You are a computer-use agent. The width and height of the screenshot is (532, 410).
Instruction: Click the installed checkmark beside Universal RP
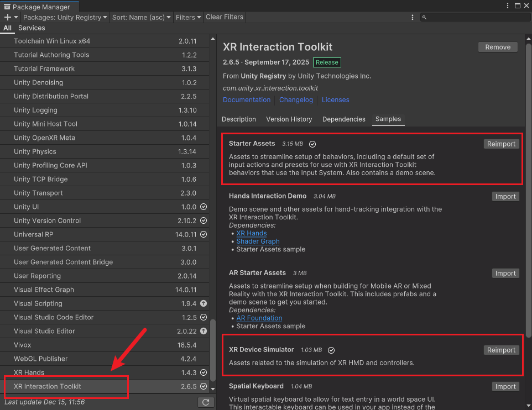204,234
